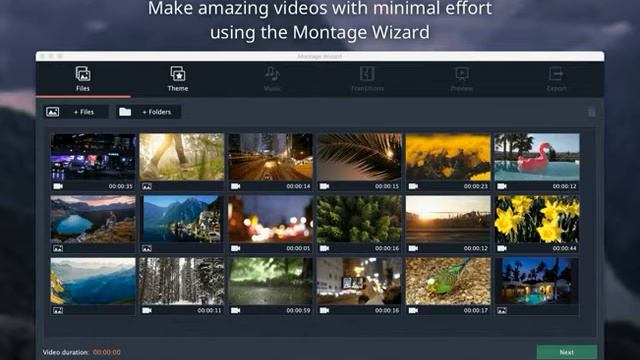640x360 pixels.
Task: Click the image icon under the resort pool photo
Action: pos(502,311)
